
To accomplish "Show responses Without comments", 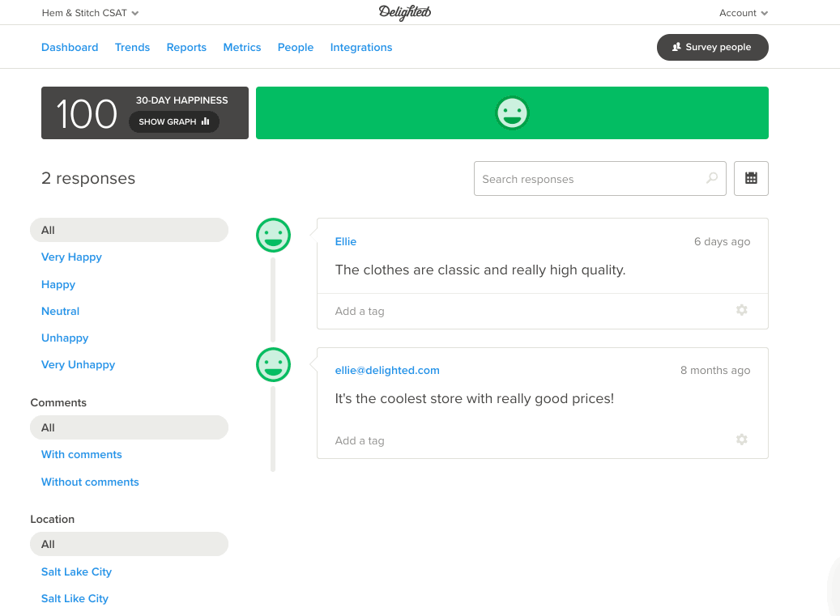I will (x=90, y=482).
